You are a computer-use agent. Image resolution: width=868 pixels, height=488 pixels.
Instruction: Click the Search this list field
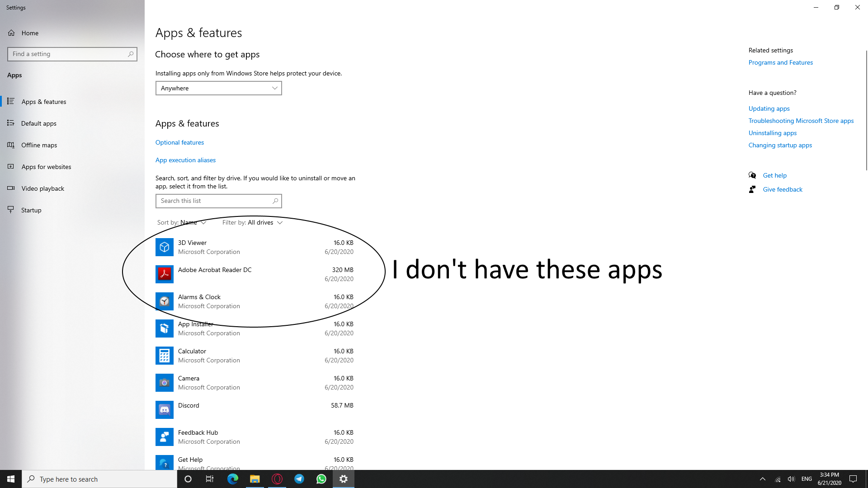[x=219, y=201]
